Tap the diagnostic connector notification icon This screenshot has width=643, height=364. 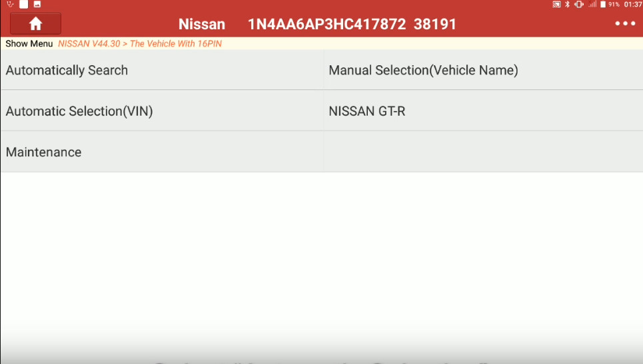tap(10, 4)
